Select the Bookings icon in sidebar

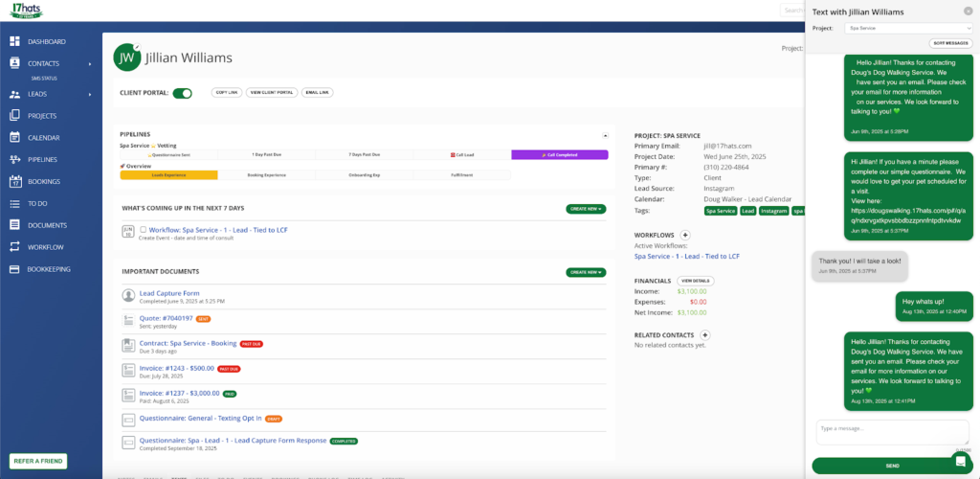pyautogui.click(x=15, y=181)
